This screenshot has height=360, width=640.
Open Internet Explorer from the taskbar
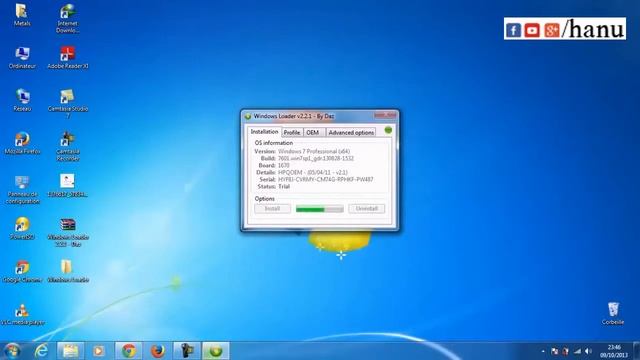(41, 351)
